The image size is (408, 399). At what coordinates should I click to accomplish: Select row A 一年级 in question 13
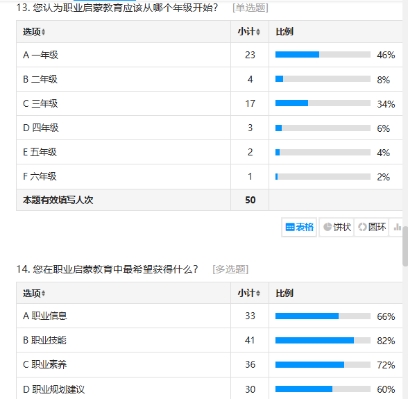[x=209, y=55]
